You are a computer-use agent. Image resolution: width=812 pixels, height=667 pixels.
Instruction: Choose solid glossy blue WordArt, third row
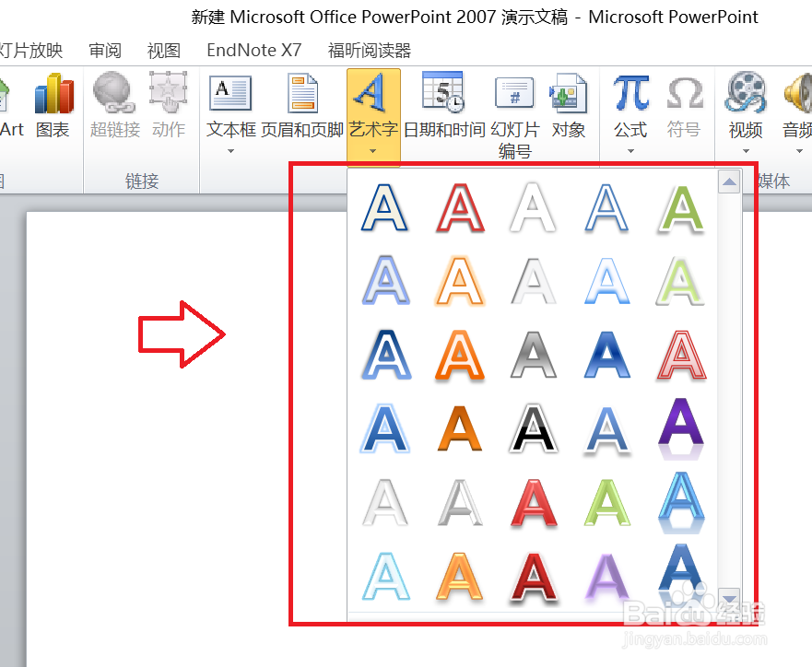coord(607,355)
